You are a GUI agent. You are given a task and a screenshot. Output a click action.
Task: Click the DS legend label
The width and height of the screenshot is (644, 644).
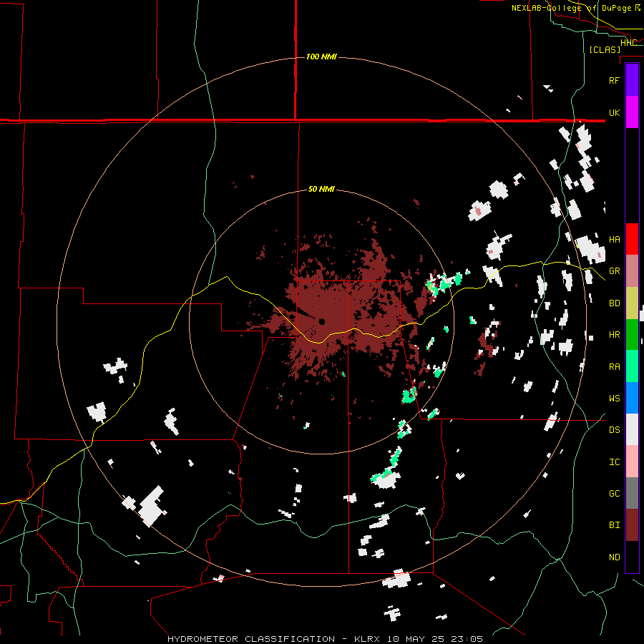[614, 430]
